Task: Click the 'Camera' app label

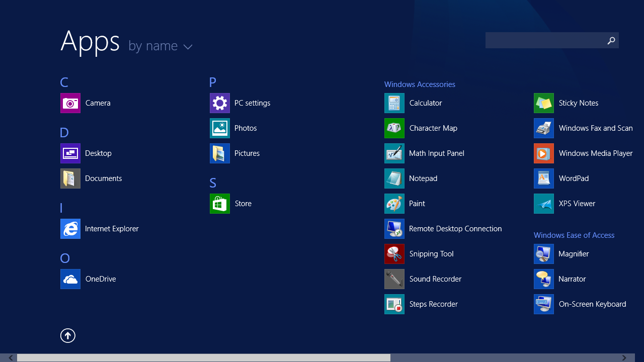Action: 98,103
